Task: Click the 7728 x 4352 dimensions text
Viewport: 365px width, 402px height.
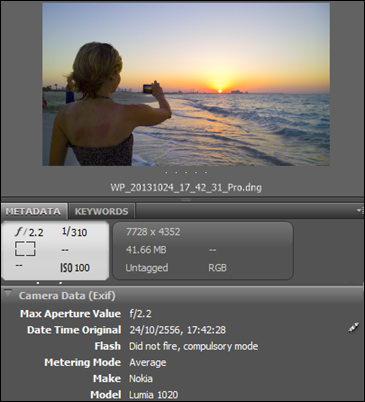Action: 153,232
